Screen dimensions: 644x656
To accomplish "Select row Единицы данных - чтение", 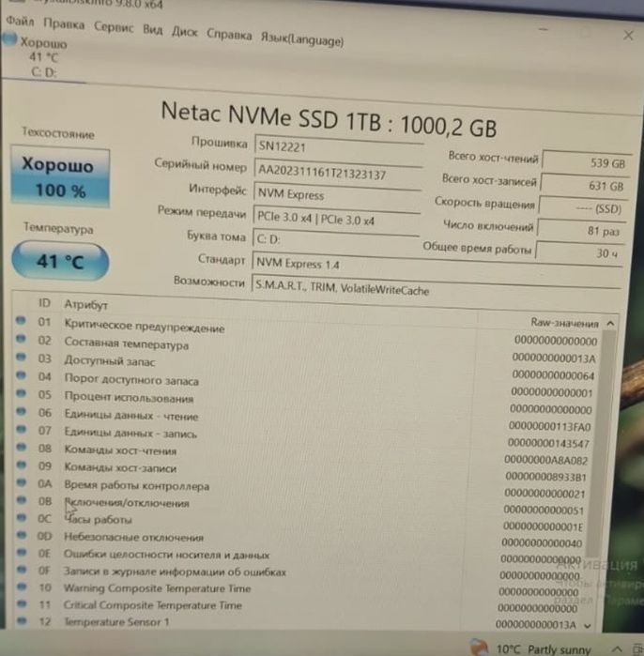I will coord(305,420).
